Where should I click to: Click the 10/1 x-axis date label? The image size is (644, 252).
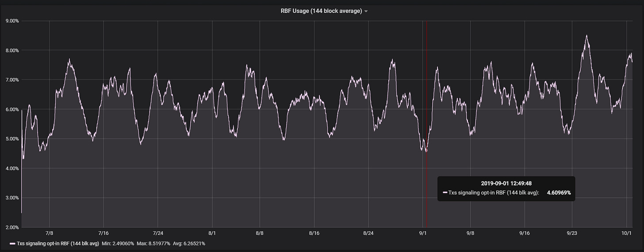pyautogui.click(x=626, y=233)
